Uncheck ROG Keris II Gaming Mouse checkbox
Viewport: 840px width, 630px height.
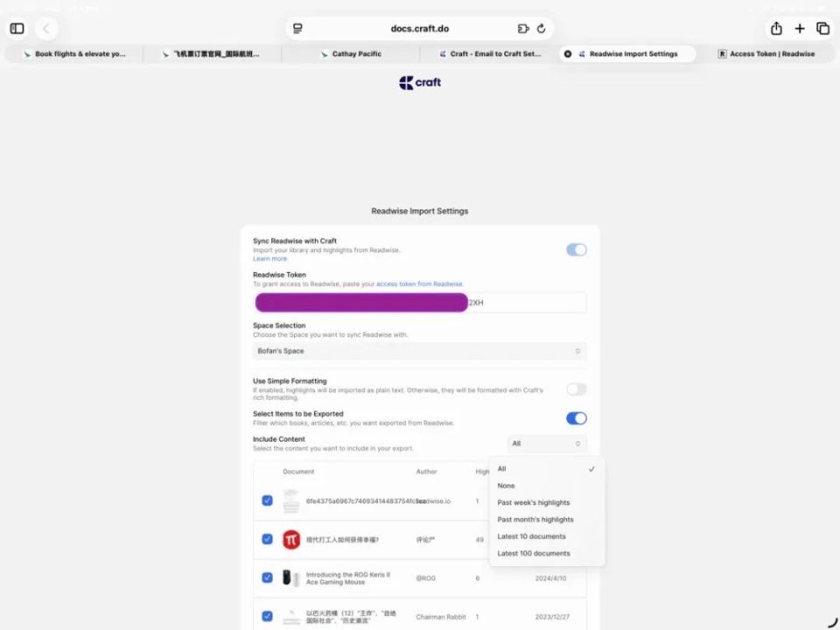point(268,577)
